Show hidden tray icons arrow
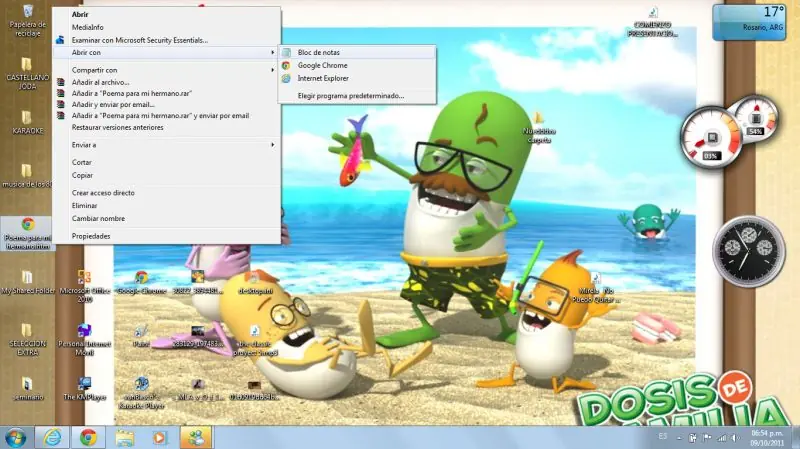This screenshot has width=800, height=449. coord(679,438)
